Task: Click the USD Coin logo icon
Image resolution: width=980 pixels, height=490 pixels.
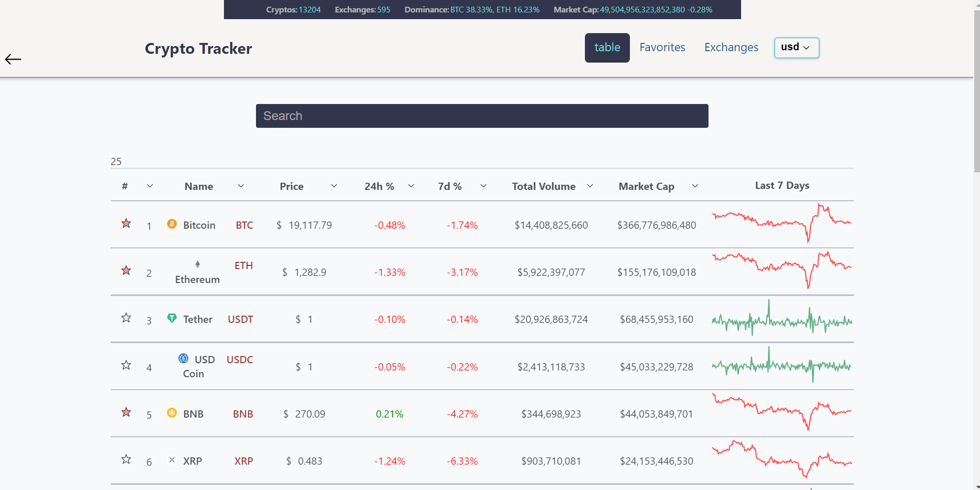Action: point(183,358)
